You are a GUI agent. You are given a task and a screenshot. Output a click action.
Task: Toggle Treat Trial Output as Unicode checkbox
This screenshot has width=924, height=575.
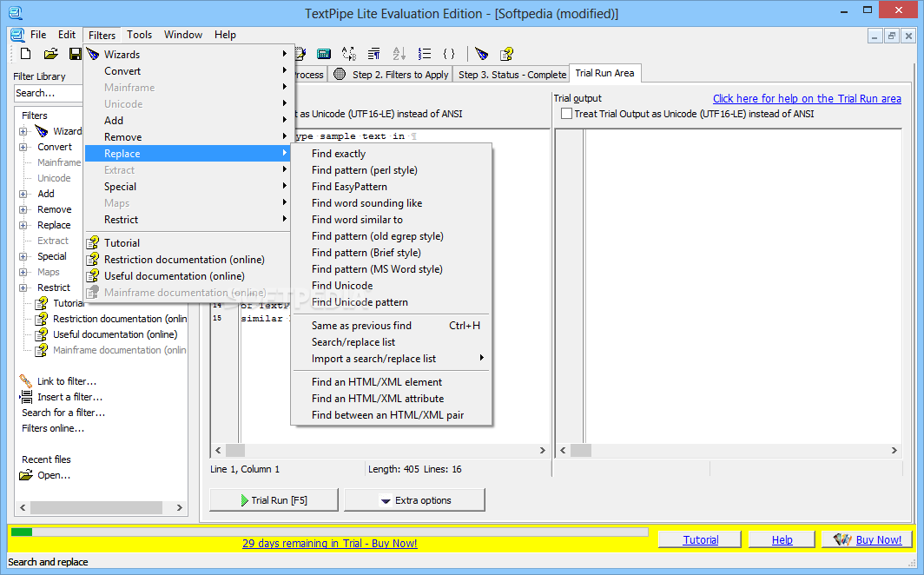[x=566, y=114]
